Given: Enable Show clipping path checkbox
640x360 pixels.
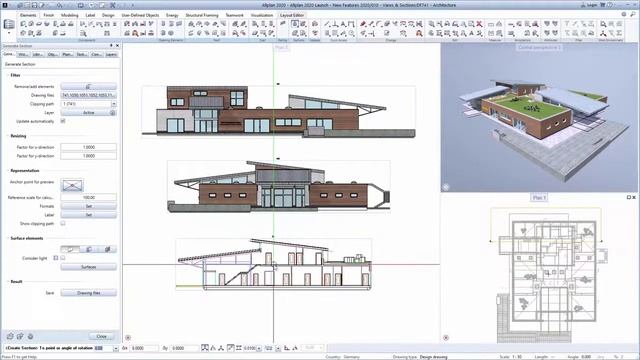Looking at the screenshot, I should tap(63, 224).
